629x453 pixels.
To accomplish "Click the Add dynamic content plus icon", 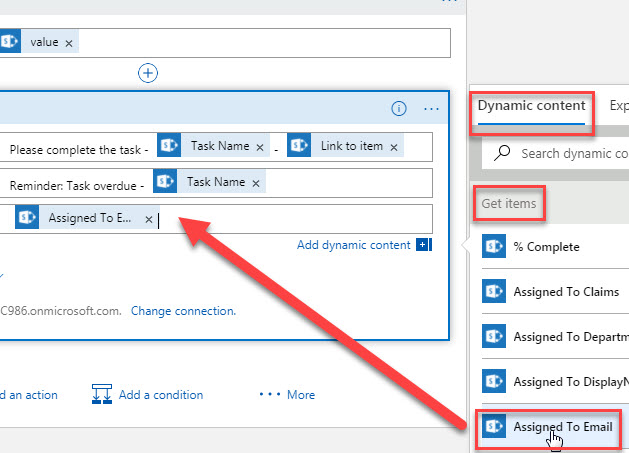I will tap(423, 245).
